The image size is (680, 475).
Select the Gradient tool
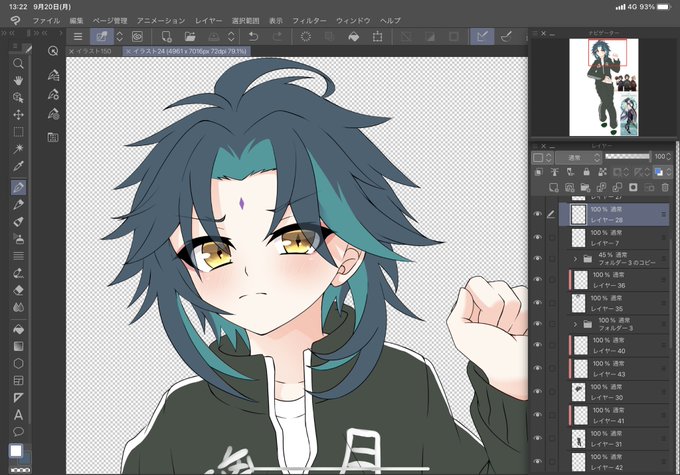(x=18, y=347)
